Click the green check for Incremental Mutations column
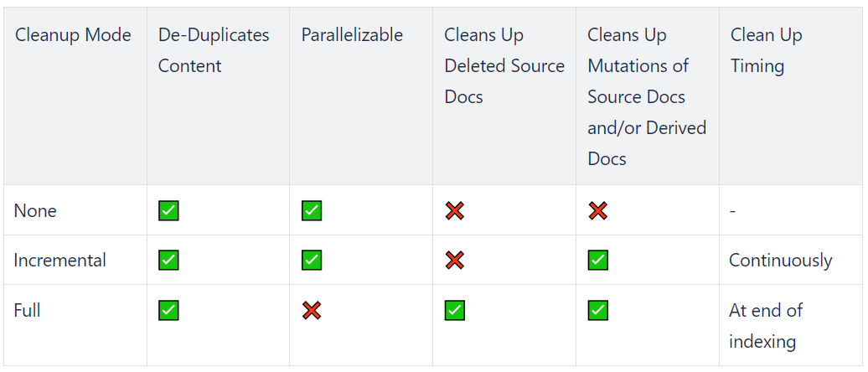Screen dimensions: 868x372 (x=598, y=261)
